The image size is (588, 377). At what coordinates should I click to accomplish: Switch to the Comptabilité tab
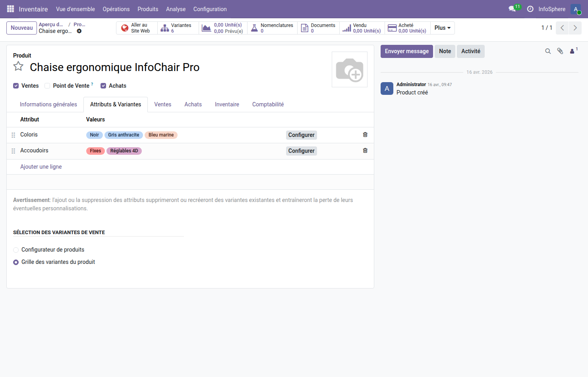click(x=268, y=104)
